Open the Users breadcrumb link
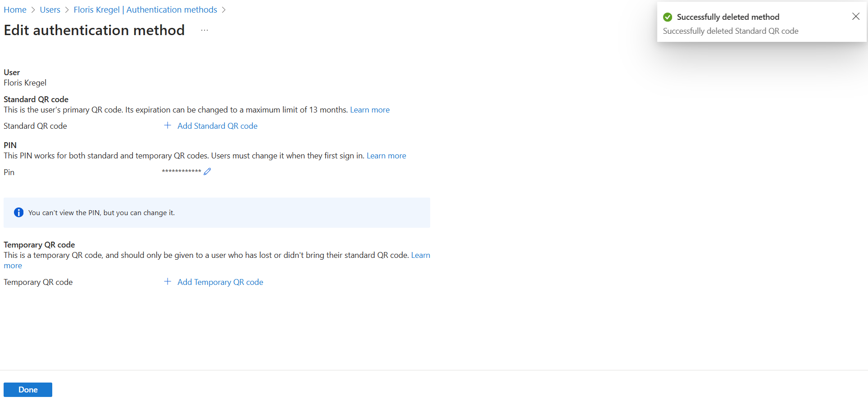The image size is (868, 401). pyautogui.click(x=50, y=9)
